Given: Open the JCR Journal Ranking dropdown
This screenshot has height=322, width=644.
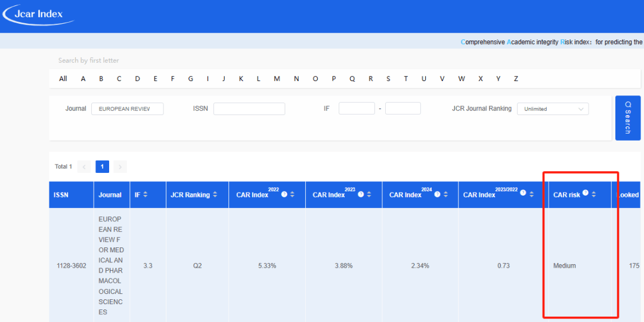Looking at the screenshot, I should [x=552, y=109].
